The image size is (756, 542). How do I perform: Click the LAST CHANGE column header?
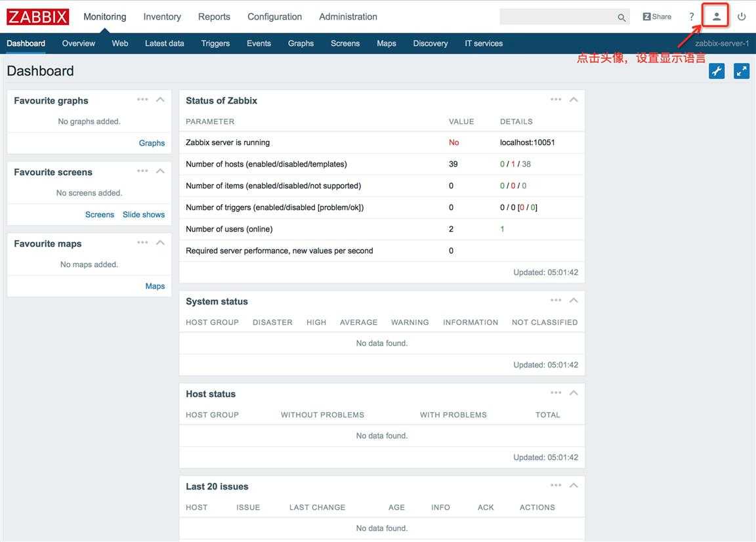click(317, 507)
